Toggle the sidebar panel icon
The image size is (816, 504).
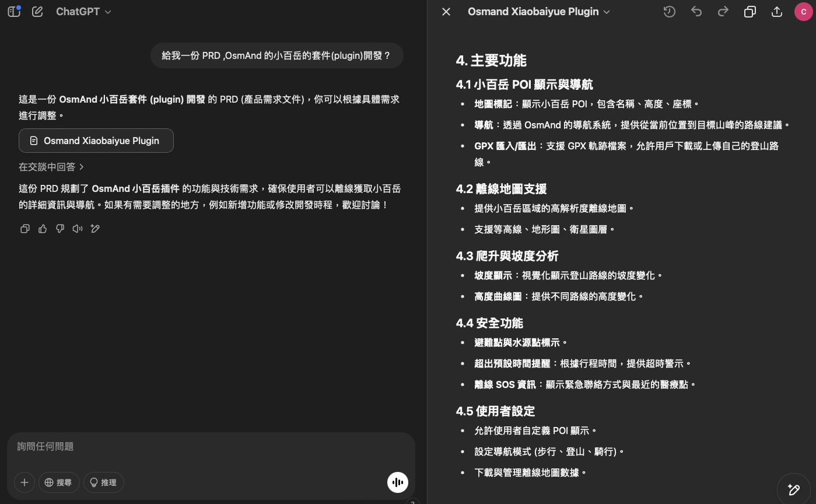[14, 12]
